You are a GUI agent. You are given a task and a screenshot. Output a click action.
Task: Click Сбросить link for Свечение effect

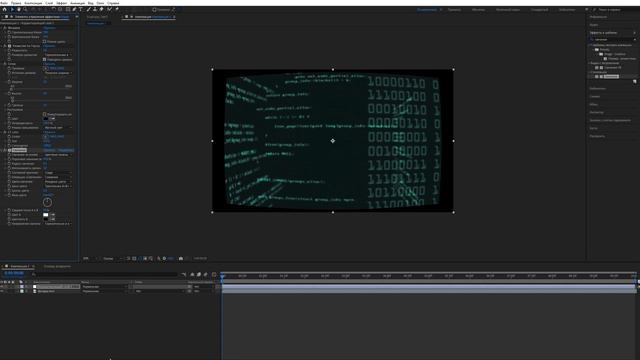coord(49,150)
